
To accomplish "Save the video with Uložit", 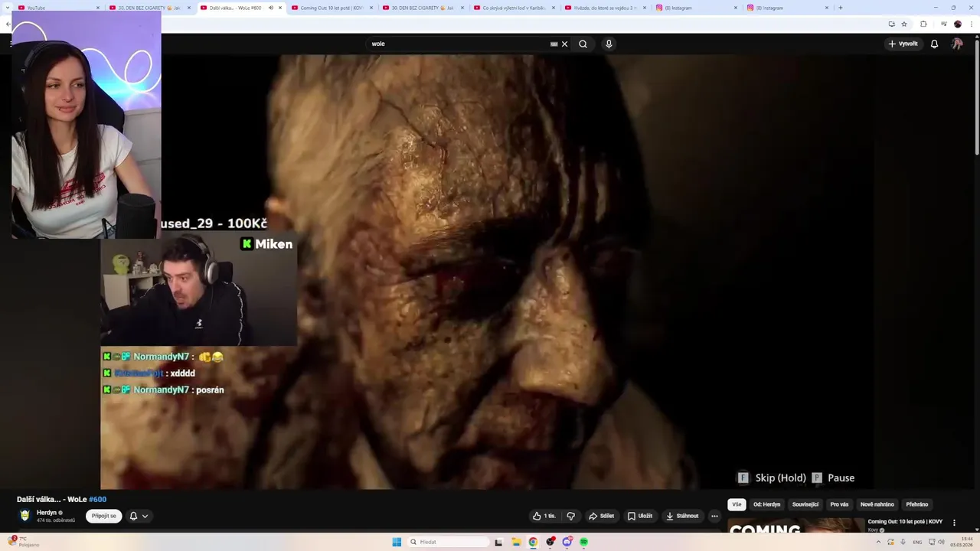I will coord(640,516).
